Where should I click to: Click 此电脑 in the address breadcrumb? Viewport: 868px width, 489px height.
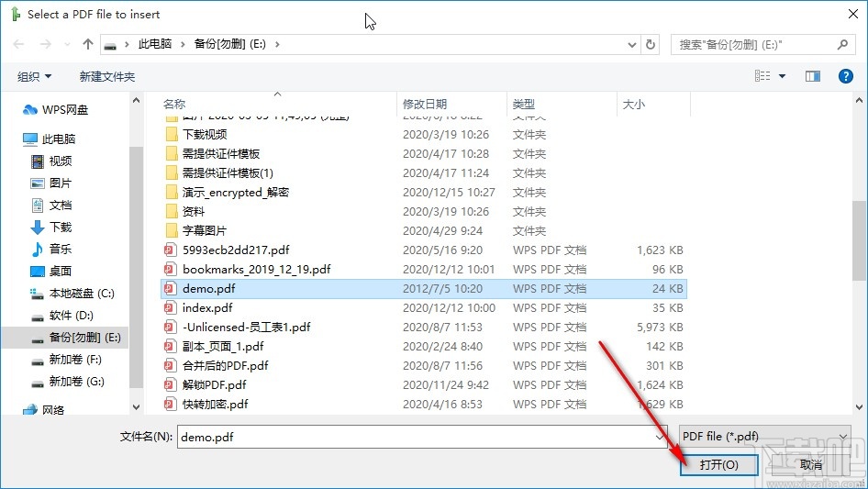tap(154, 44)
